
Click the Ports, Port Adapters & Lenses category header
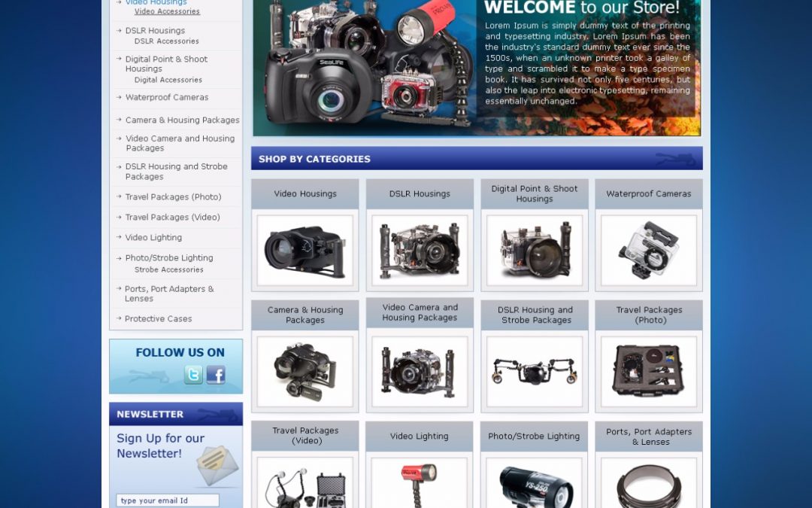pyautogui.click(x=648, y=436)
